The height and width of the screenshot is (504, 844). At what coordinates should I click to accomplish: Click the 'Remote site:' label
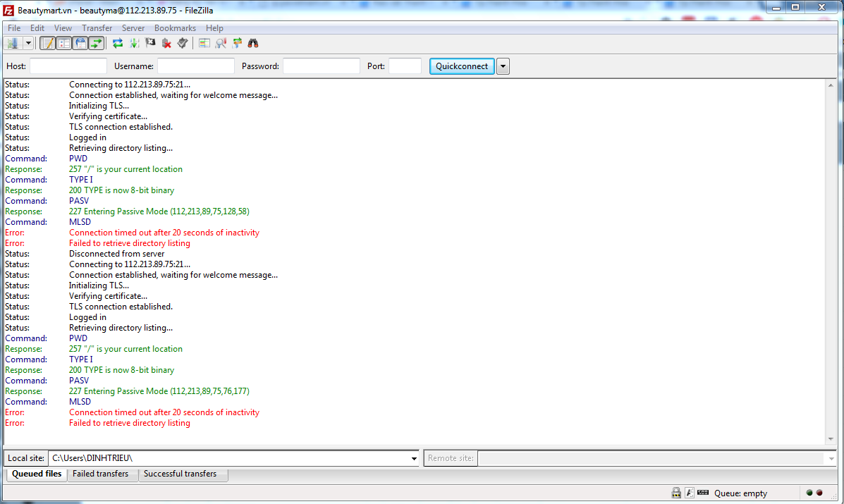pyautogui.click(x=451, y=458)
